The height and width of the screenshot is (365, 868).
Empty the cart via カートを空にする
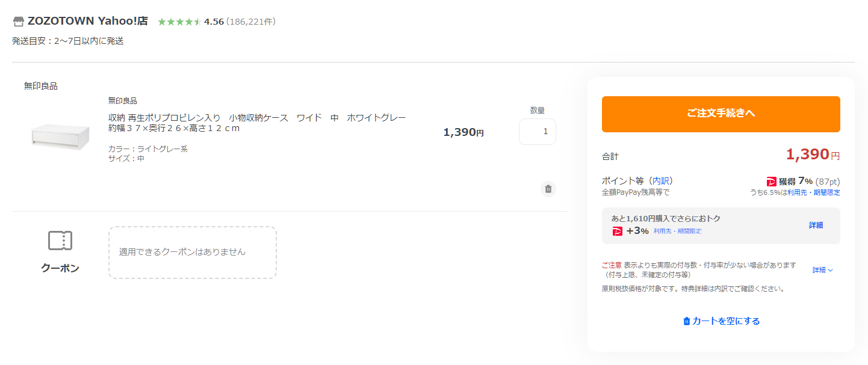(721, 321)
